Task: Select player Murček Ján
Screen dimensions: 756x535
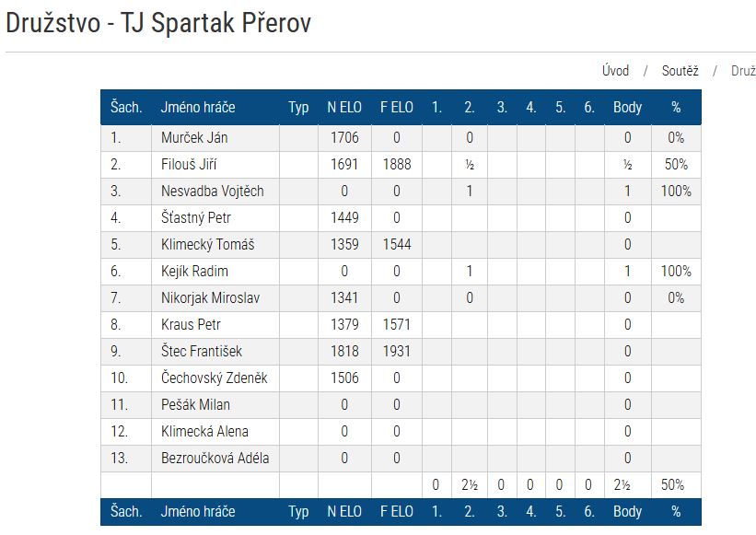Action: [193, 138]
